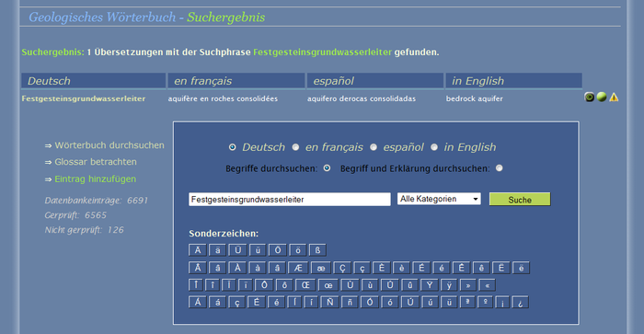Click the translation aquifère en roches consolidées

tap(223, 98)
